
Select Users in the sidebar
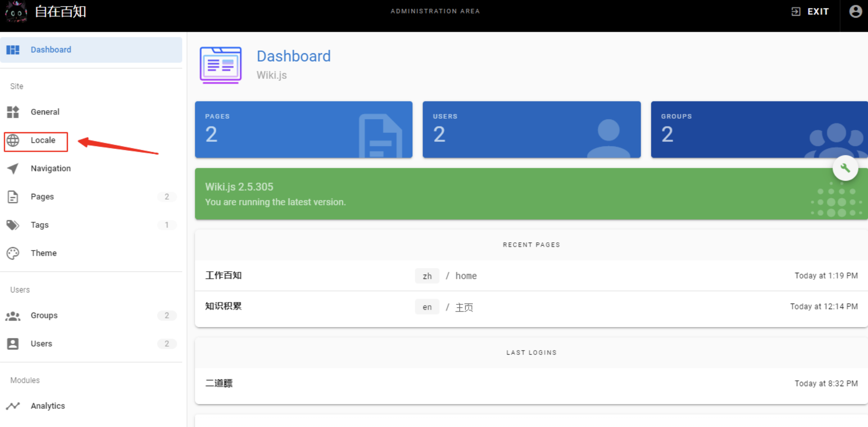(x=41, y=344)
